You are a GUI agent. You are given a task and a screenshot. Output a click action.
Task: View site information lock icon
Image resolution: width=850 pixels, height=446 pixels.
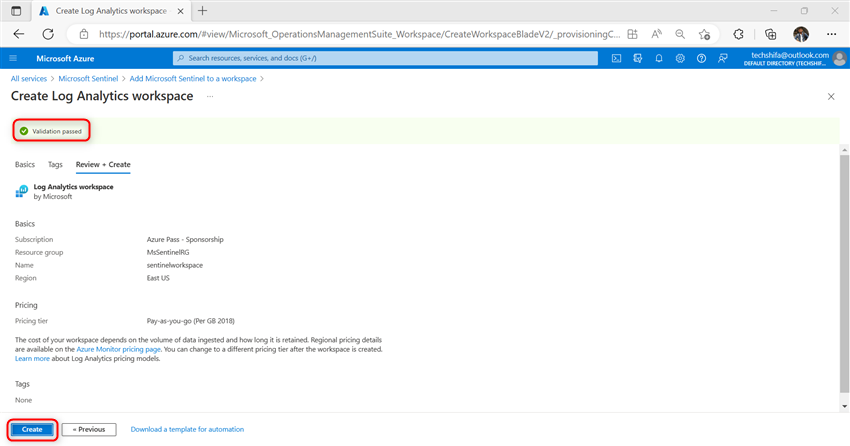click(x=83, y=34)
